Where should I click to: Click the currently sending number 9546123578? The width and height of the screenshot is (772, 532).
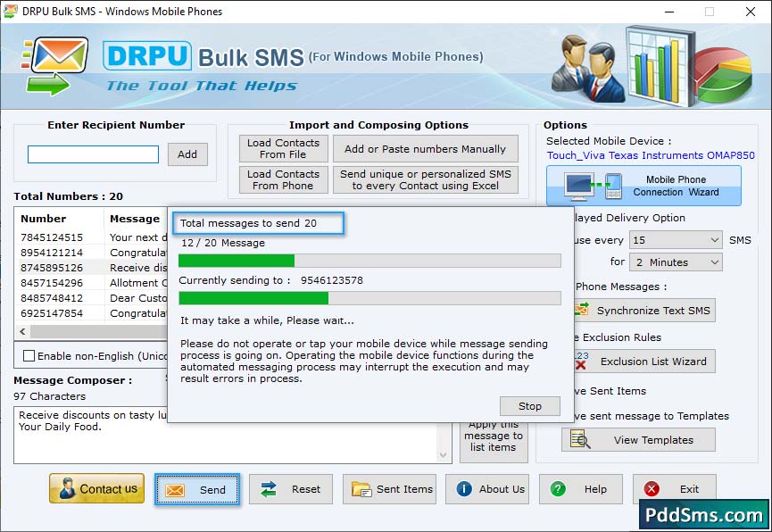[x=332, y=280]
